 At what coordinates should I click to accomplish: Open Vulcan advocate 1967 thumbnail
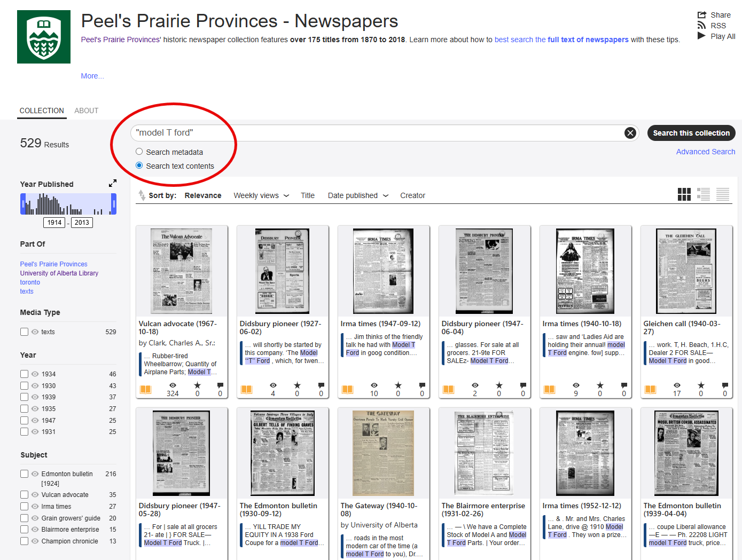(x=182, y=271)
